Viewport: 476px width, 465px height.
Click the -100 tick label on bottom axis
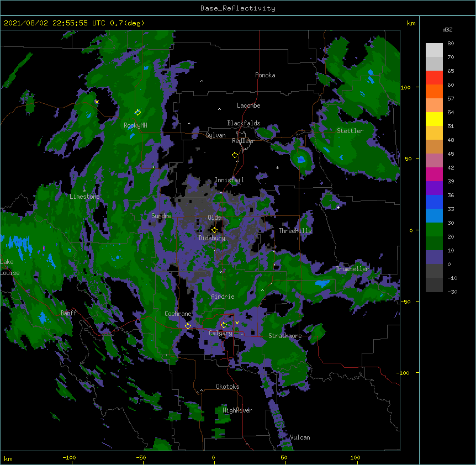tap(69, 457)
